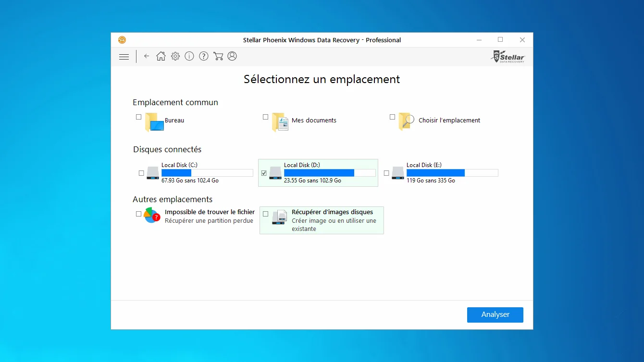The image size is (644, 362).
Task: Go back with the arrow icon
Action: (x=147, y=56)
